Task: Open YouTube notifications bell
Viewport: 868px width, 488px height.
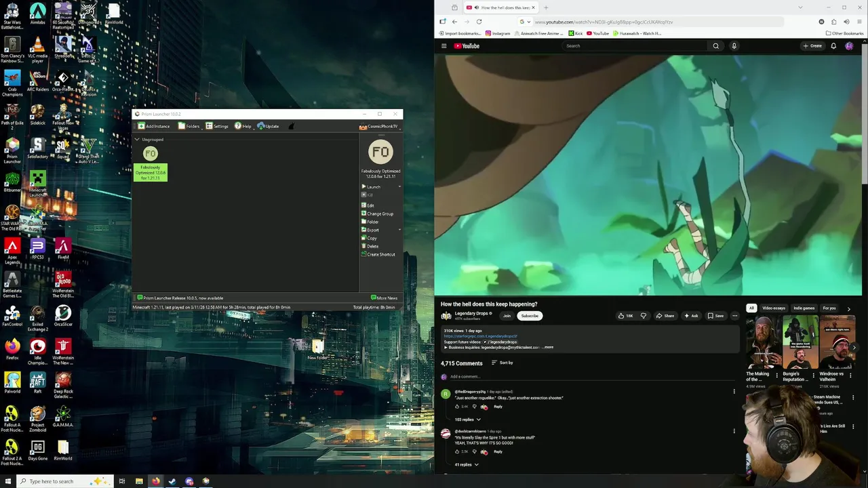Action: tap(833, 46)
